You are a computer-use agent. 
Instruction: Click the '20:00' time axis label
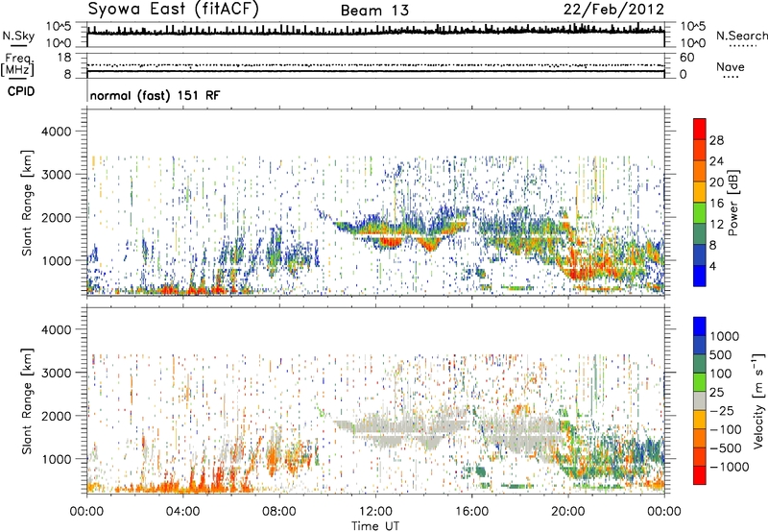568,512
